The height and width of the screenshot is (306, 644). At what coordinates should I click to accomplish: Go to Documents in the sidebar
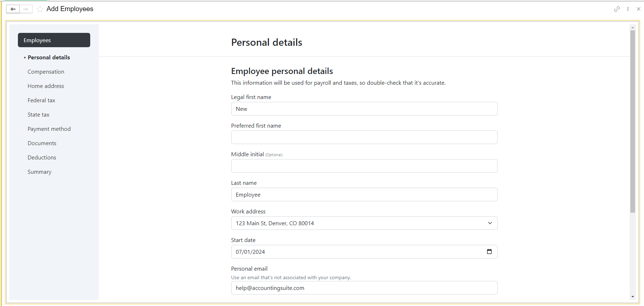coord(42,143)
